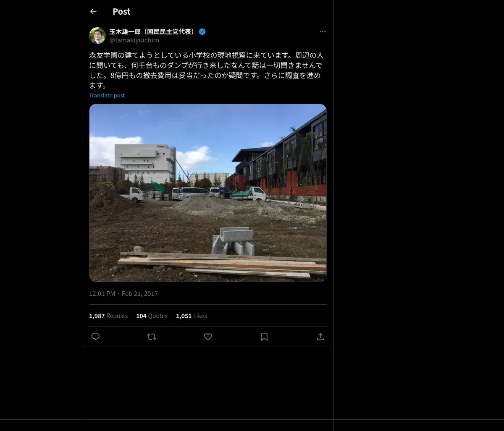View the 1,987 Reposts list

point(108,316)
